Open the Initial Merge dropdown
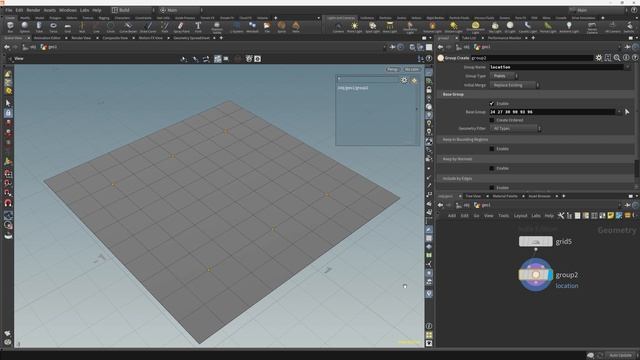 514,85
